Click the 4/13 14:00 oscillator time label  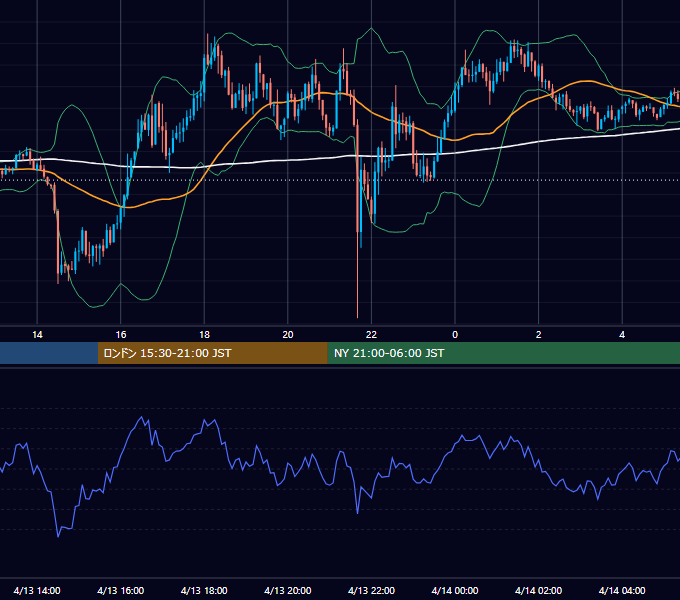pyautogui.click(x=37, y=590)
